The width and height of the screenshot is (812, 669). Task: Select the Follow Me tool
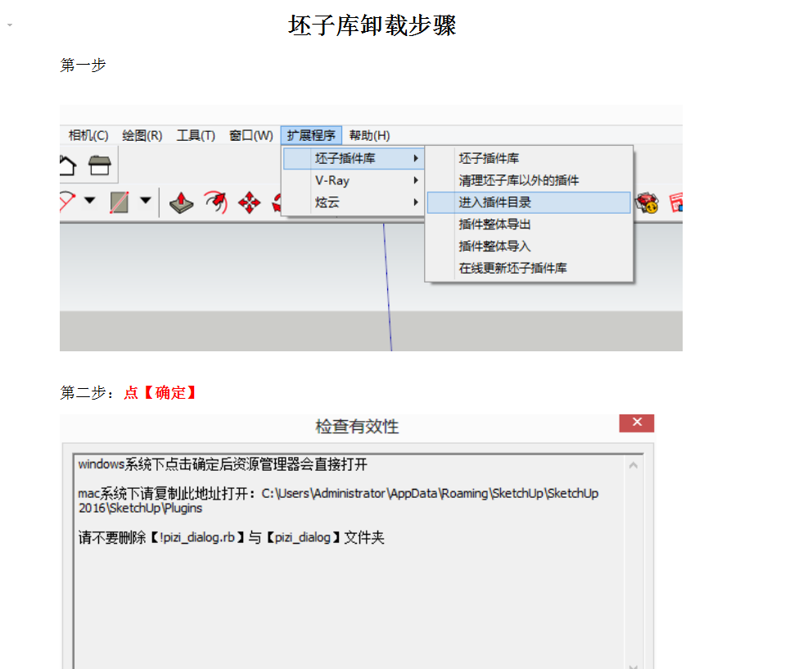tap(216, 202)
